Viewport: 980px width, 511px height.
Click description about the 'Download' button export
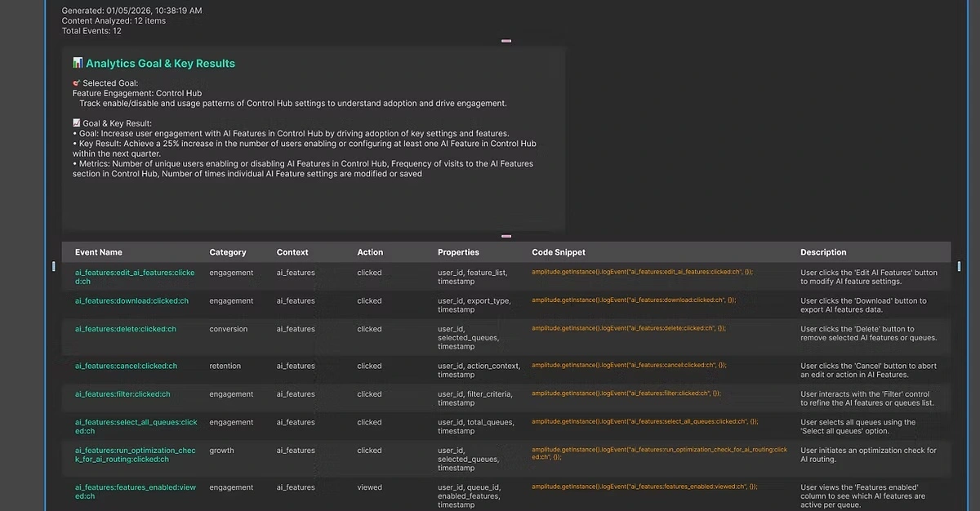click(863, 305)
